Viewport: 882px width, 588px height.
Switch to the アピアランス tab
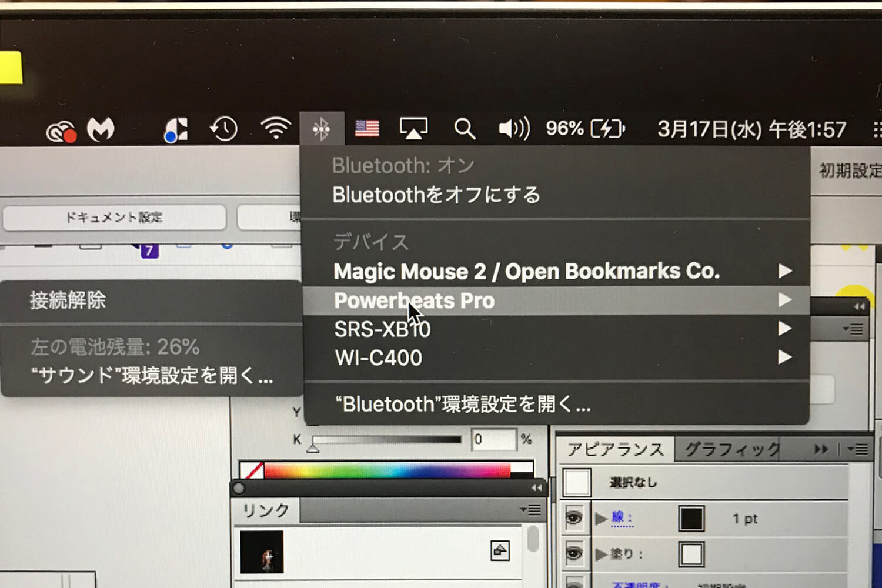click(616, 450)
